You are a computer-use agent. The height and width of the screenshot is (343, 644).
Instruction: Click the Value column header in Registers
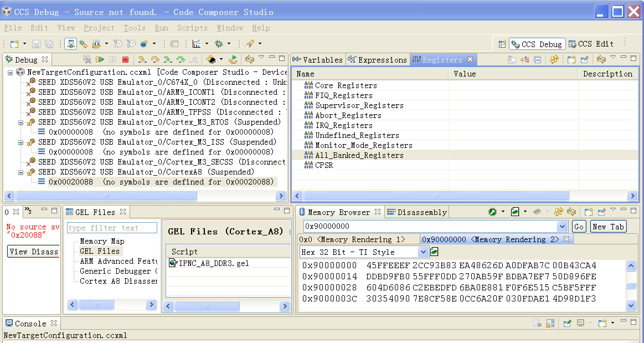coord(513,74)
